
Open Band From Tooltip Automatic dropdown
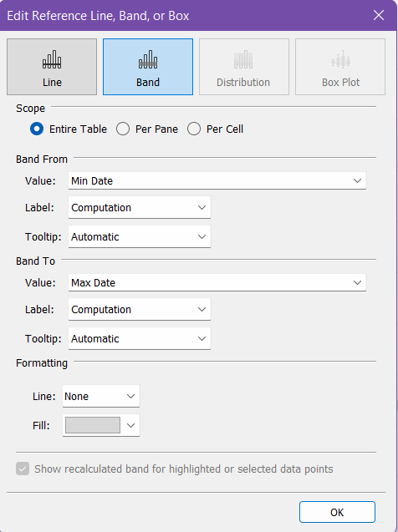tap(140, 236)
